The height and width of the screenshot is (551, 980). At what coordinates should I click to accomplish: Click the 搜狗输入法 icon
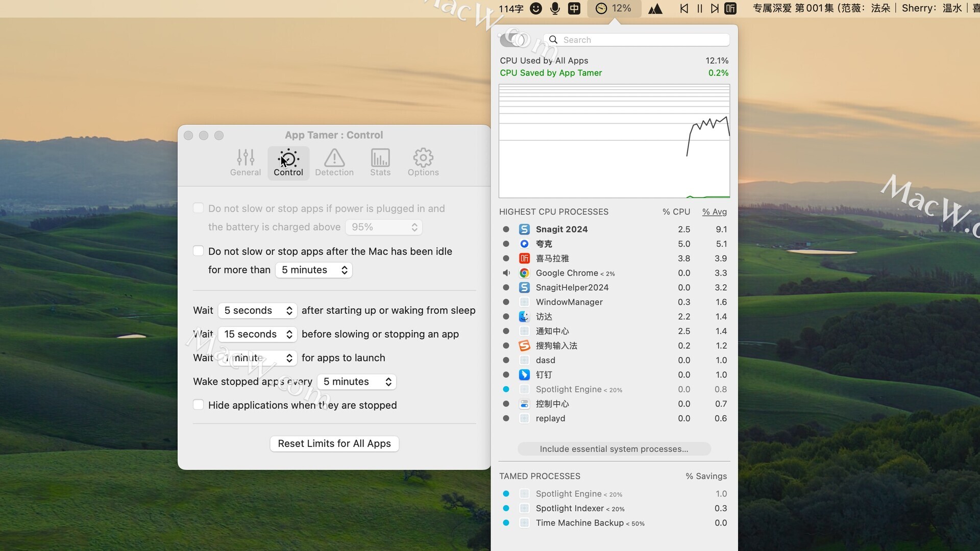pyautogui.click(x=524, y=346)
